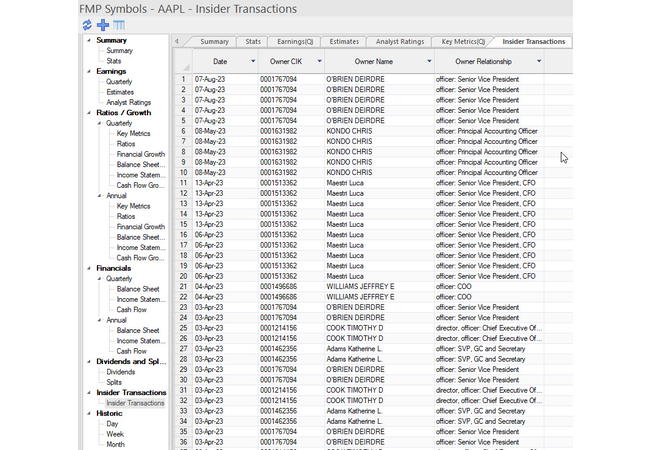Open the Key Metrics(Q) tab
This screenshot has height=450, width=650.
pyautogui.click(x=463, y=41)
